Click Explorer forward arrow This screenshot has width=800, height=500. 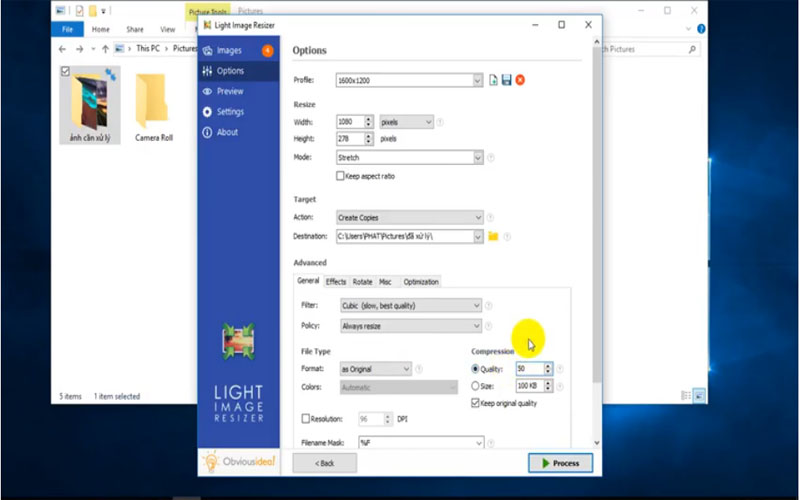click(80, 49)
